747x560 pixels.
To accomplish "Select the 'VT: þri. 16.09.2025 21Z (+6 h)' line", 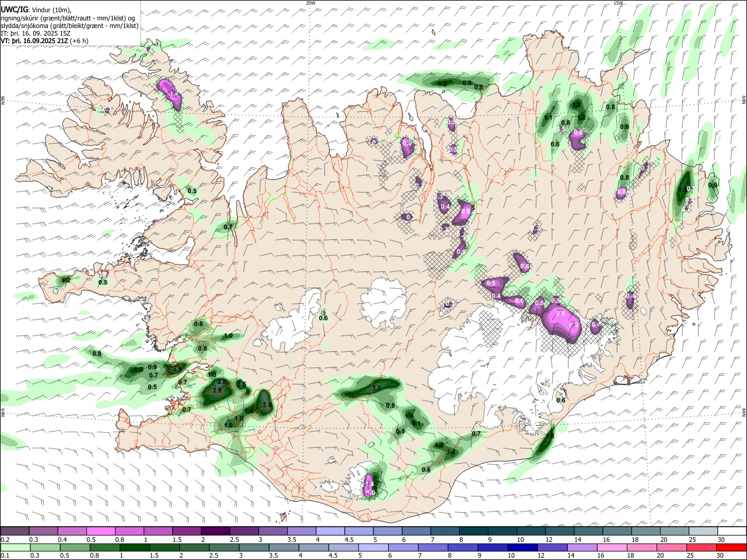I will [x=45, y=41].
